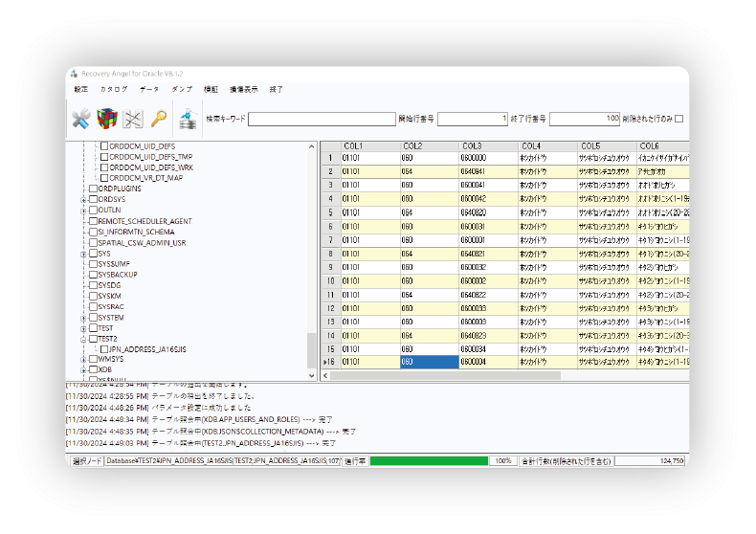Click the database export toolbar icon
Image resolution: width=756 pixels, height=534 pixels.
[x=188, y=119]
